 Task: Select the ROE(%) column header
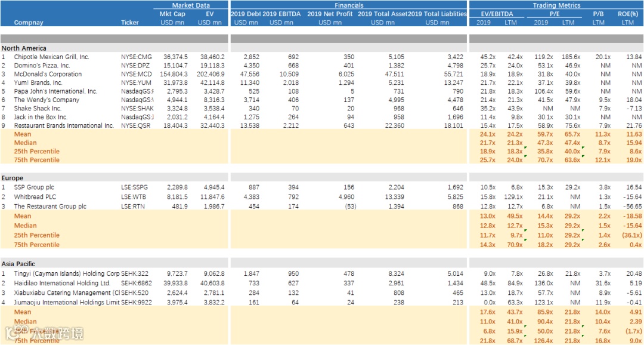[x=627, y=14]
